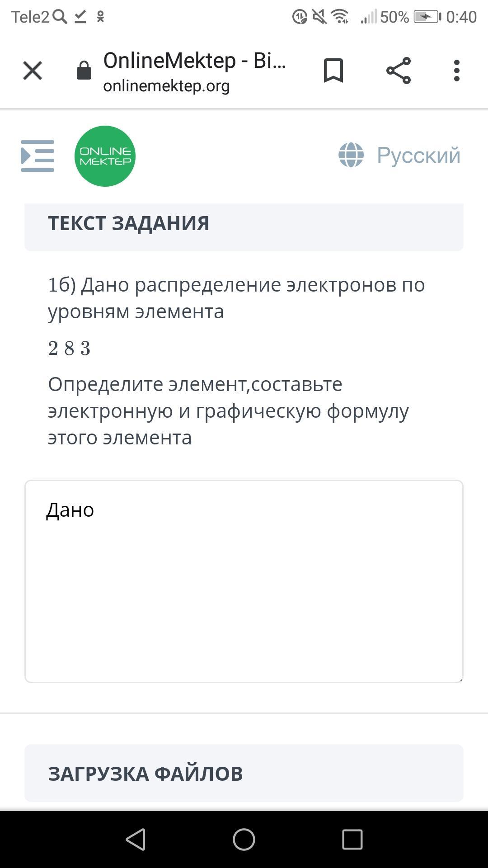Tap the Android home circle button

click(x=244, y=840)
